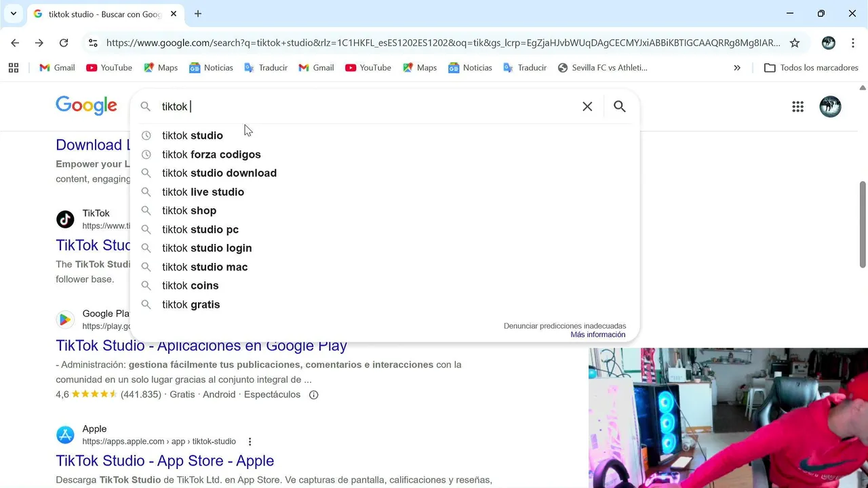Click Denunciar predicciones inadecuadas
The image size is (868, 488).
pos(565,326)
